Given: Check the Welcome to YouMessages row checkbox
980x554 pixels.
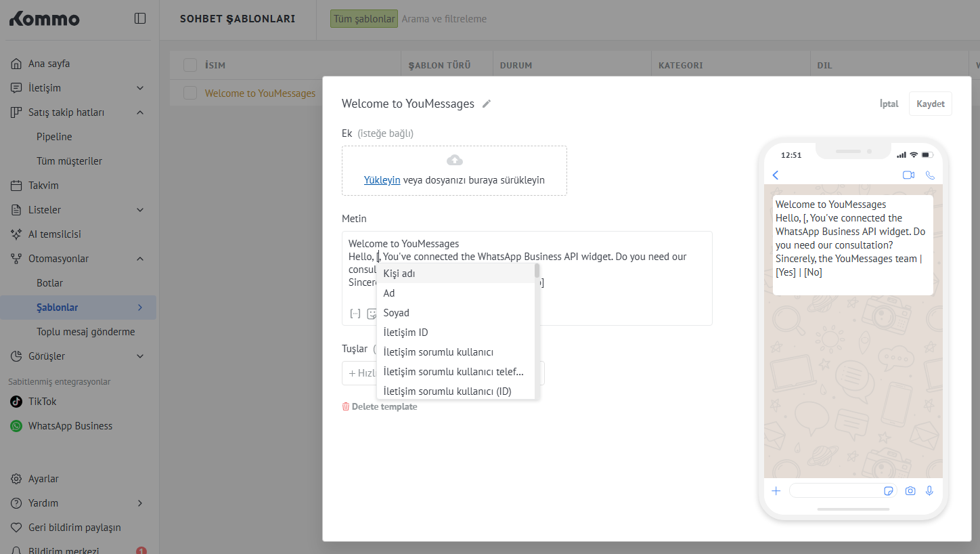Looking at the screenshot, I should (x=190, y=93).
